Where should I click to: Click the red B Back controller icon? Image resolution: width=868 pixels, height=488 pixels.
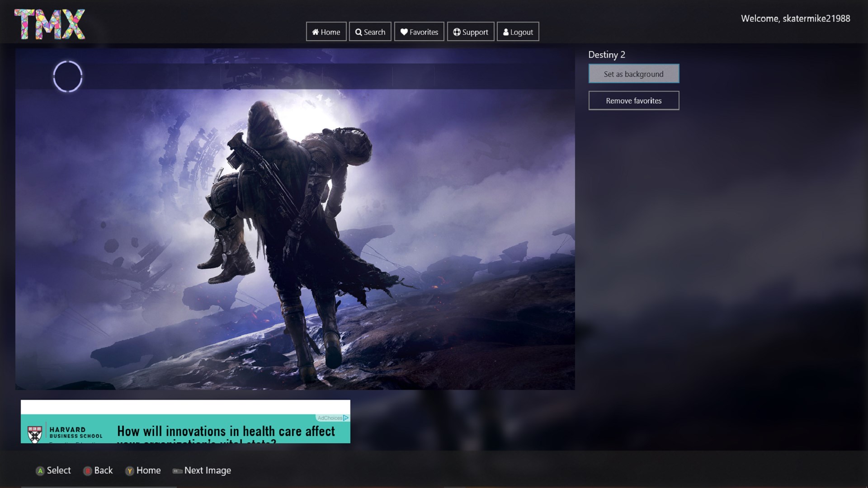pyautogui.click(x=87, y=470)
